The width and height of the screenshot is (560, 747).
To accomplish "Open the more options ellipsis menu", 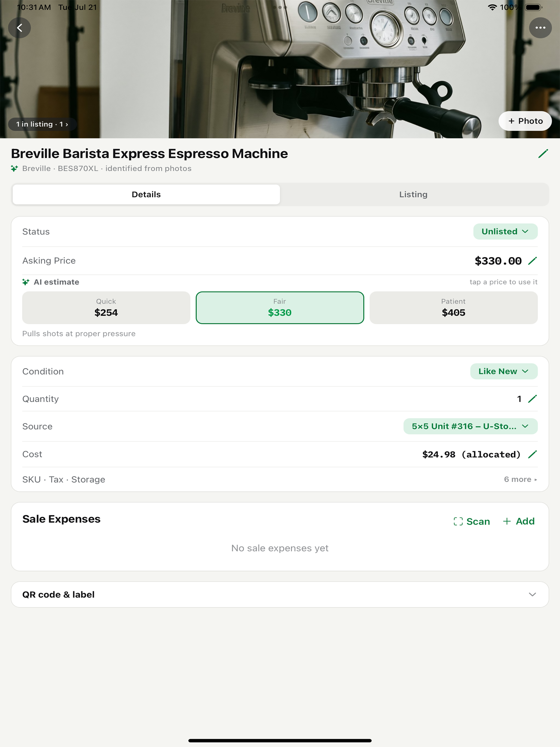I will (x=540, y=28).
